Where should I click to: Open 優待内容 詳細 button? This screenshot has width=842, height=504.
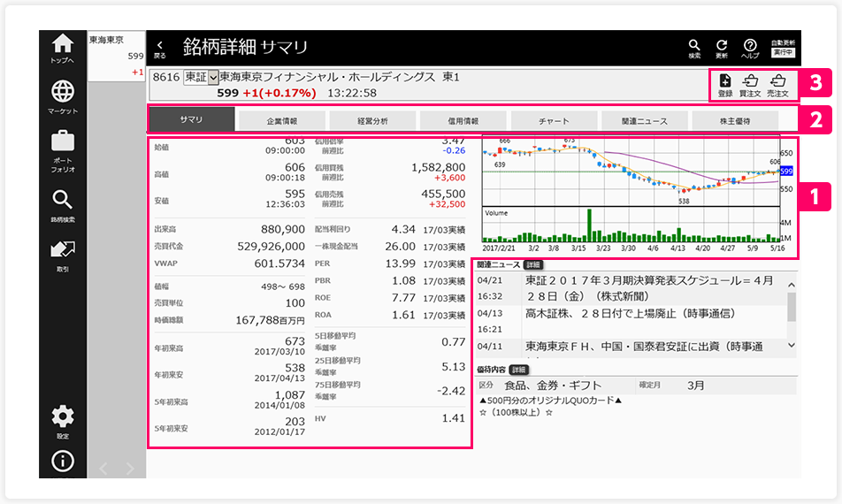(x=518, y=370)
